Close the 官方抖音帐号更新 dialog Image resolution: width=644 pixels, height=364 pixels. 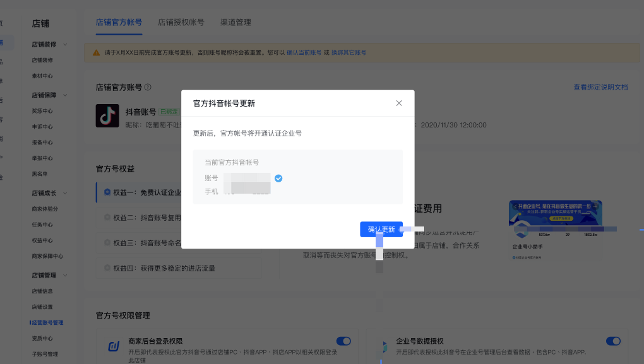click(x=399, y=103)
